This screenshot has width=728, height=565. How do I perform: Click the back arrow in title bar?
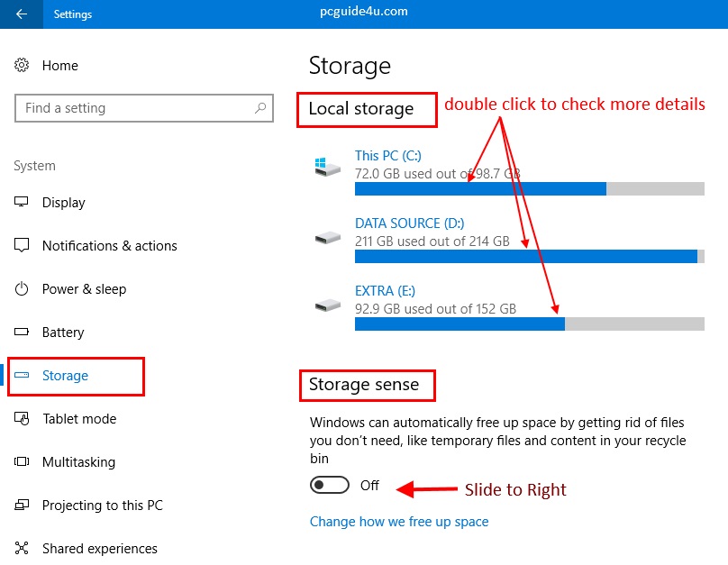point(22,14)
